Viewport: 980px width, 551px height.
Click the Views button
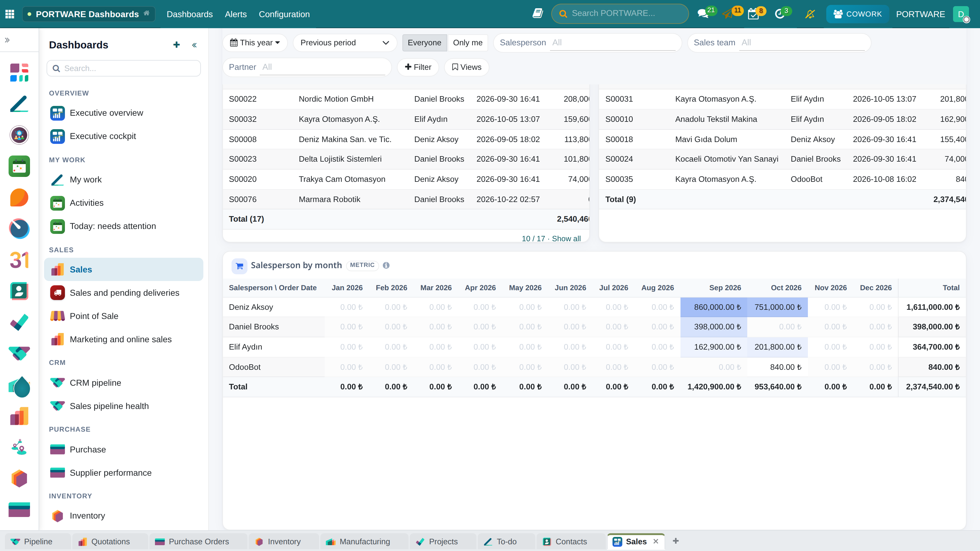point(466,67)
